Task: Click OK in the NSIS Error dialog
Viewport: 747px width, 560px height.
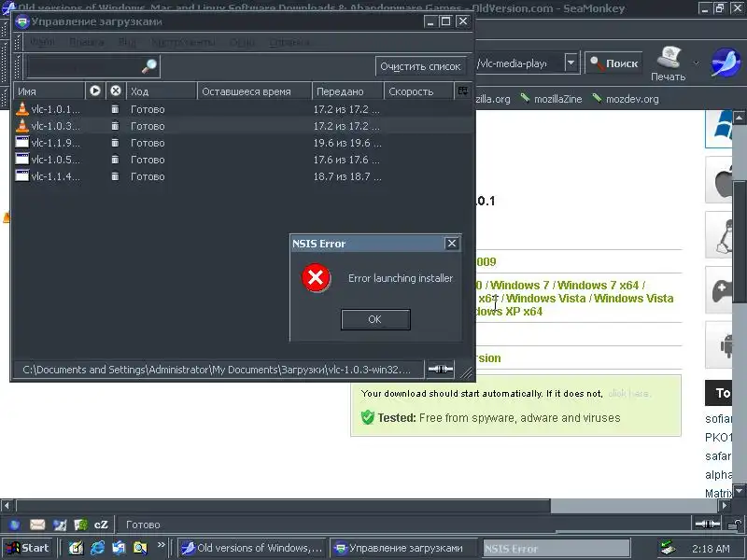Action: click(x=375, y=319)
